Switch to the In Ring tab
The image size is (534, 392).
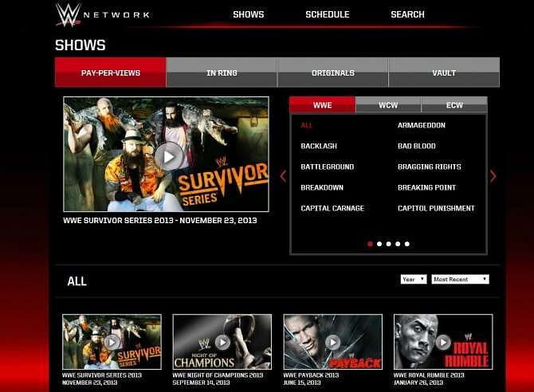222,73
